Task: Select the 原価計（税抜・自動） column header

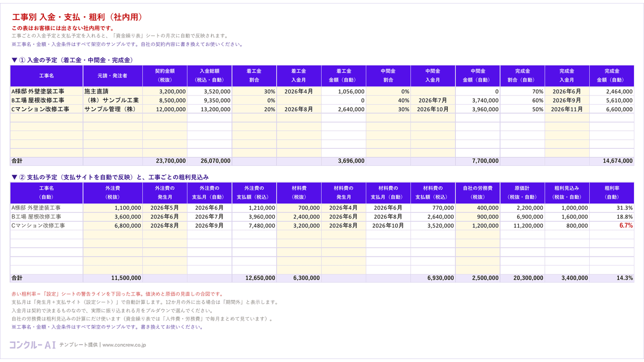Action: (522, 193)
